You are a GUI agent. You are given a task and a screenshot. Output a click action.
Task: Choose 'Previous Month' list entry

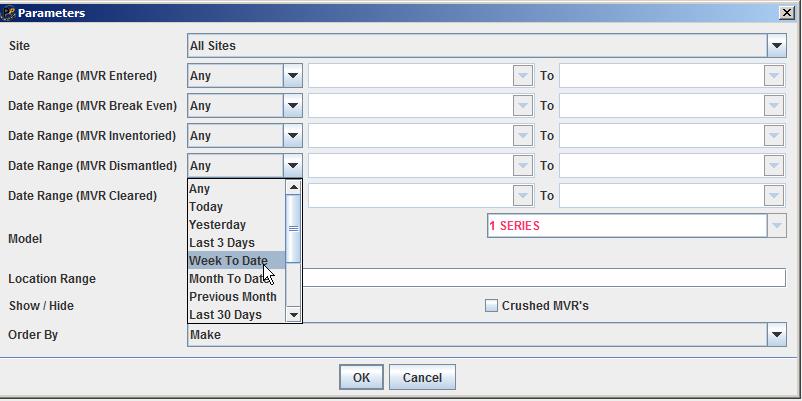(x=232, y=297)
